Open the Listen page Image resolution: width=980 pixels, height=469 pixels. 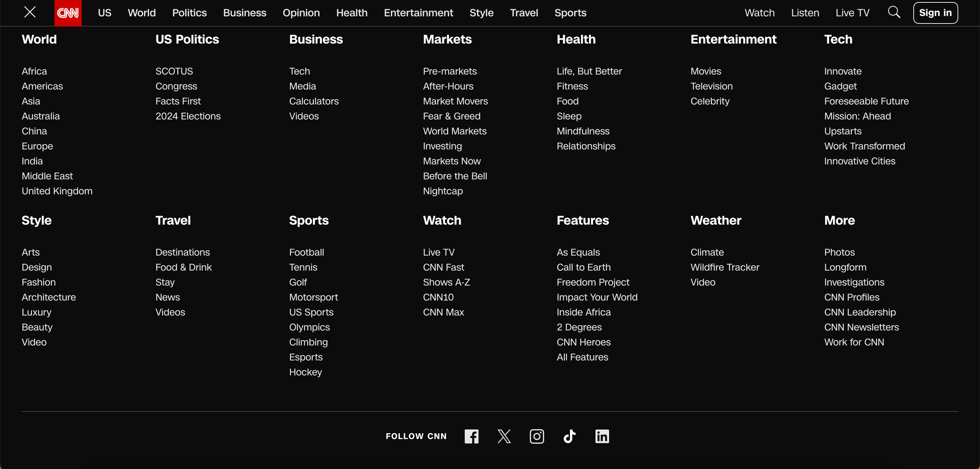[x=805, y=13]
